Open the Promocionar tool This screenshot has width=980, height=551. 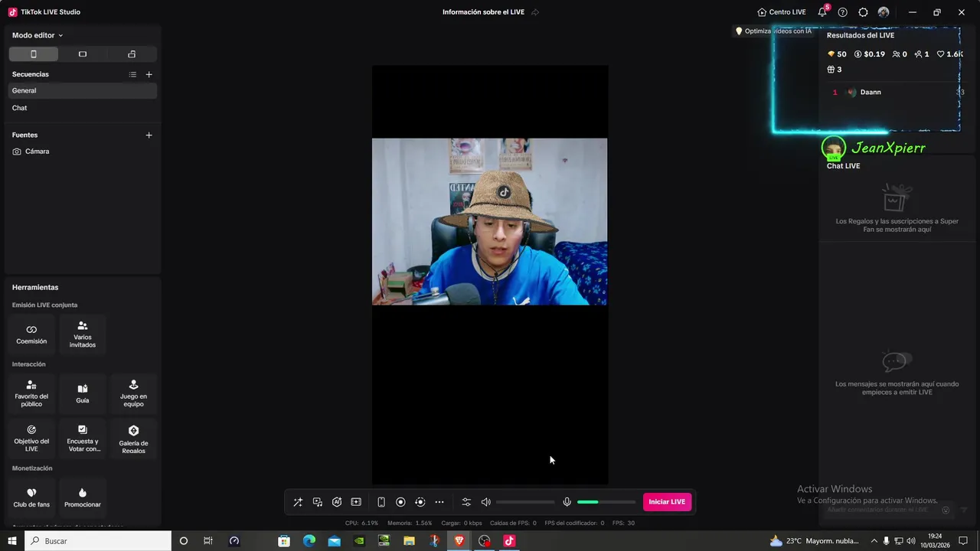[x=83, y=497]
